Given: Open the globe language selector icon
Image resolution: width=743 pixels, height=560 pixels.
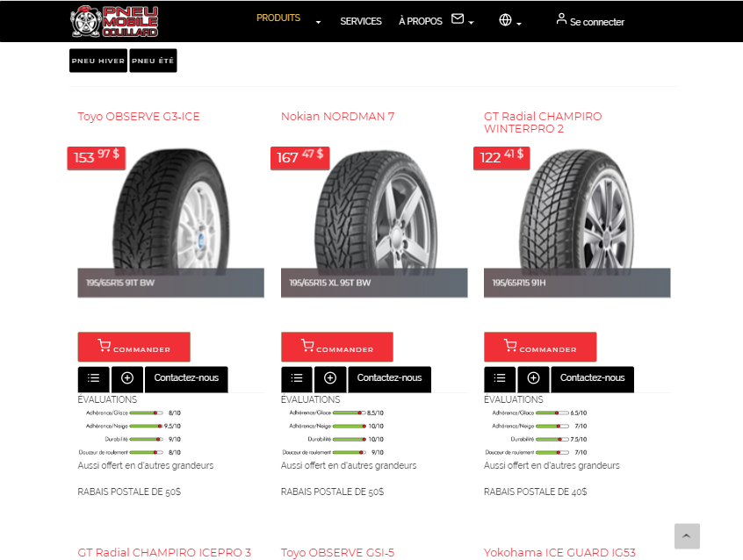Looking at the screenshot, I should (505, 20).
